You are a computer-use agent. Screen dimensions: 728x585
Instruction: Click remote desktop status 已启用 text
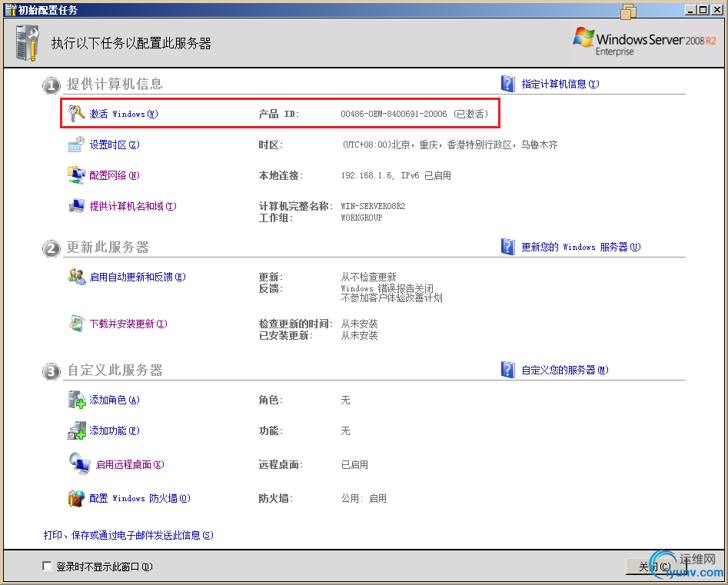click(x=354, y=464)
